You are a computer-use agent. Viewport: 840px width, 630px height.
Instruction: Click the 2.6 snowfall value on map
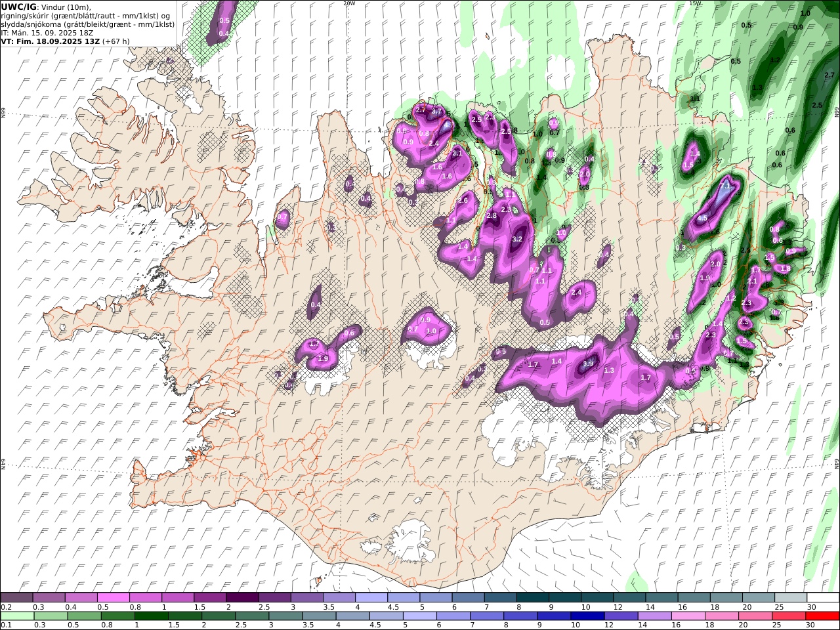pyautogui.click(x=463, y=201)
